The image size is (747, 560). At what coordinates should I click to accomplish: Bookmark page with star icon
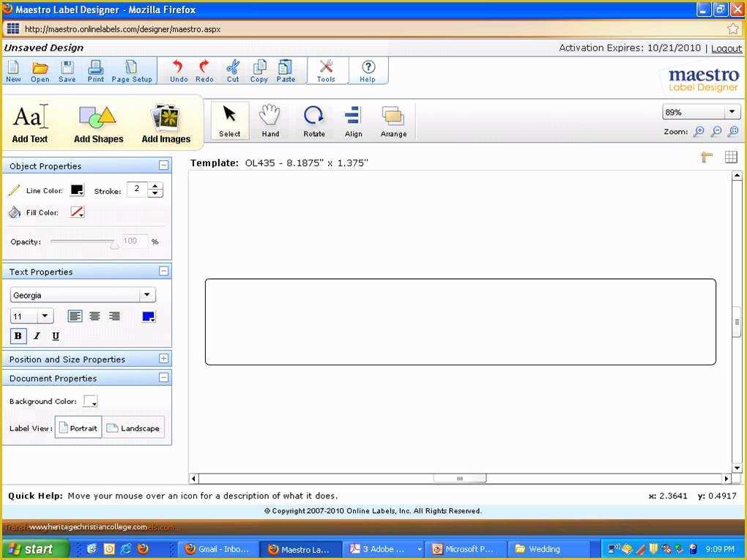point(733,29)
